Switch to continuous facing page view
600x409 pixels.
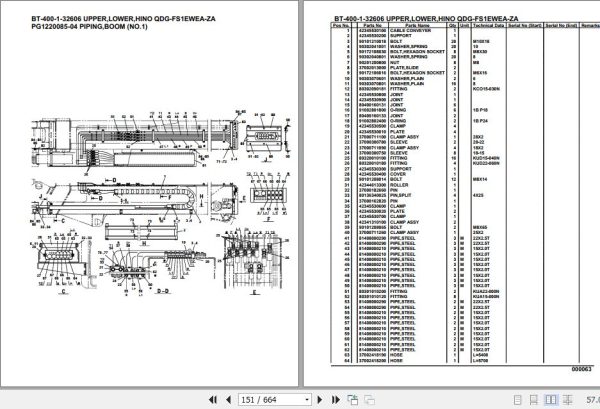click(568, 400)
